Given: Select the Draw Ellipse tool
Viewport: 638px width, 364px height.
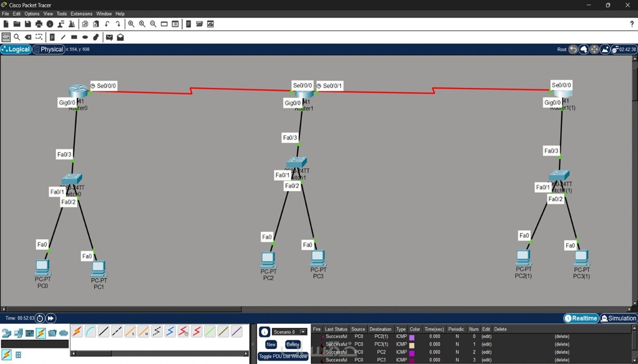Looking at the screenshot, I should tap(85, 37).
